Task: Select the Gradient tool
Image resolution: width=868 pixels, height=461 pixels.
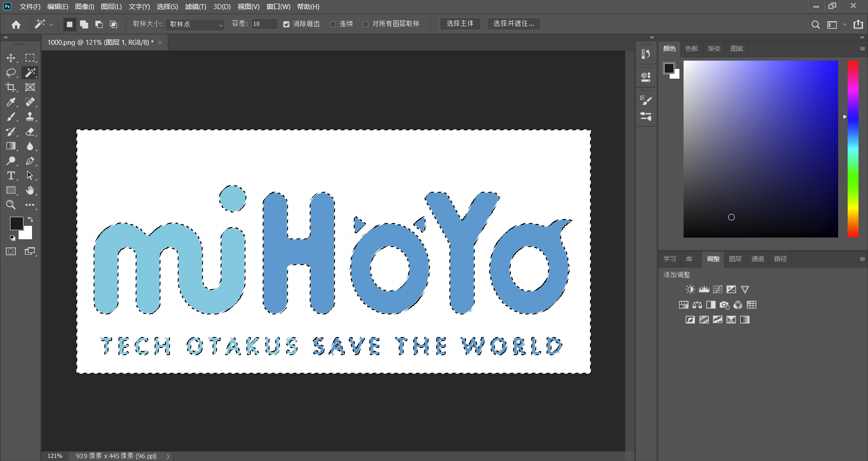Action: (x=11, y=146)
